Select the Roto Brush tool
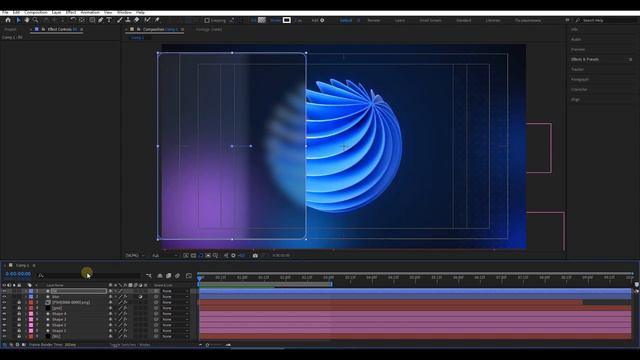 coord(147,20)
